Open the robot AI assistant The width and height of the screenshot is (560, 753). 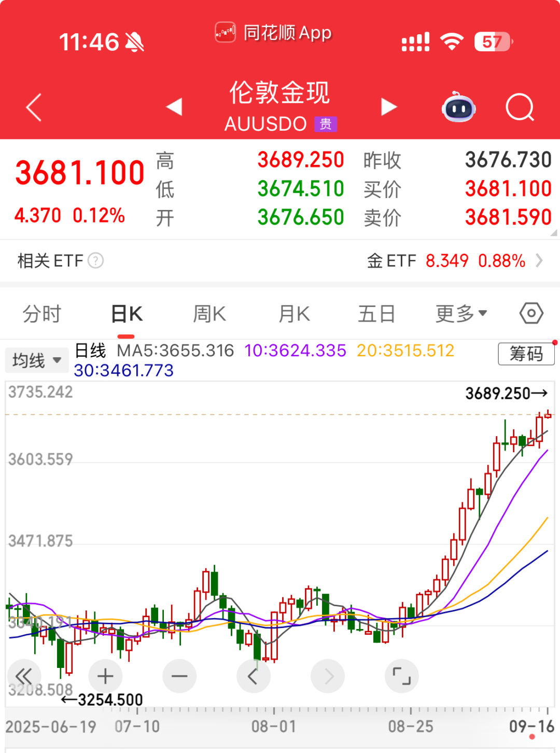(x=458, y=107)
